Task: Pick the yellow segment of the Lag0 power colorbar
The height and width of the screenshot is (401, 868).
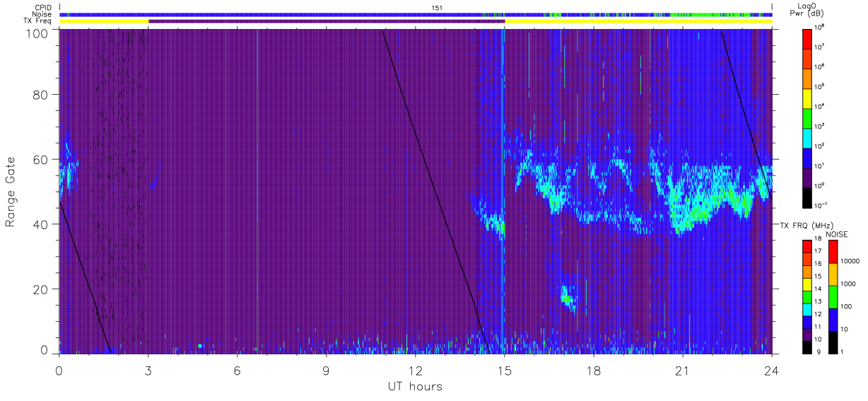Action: 808,97
